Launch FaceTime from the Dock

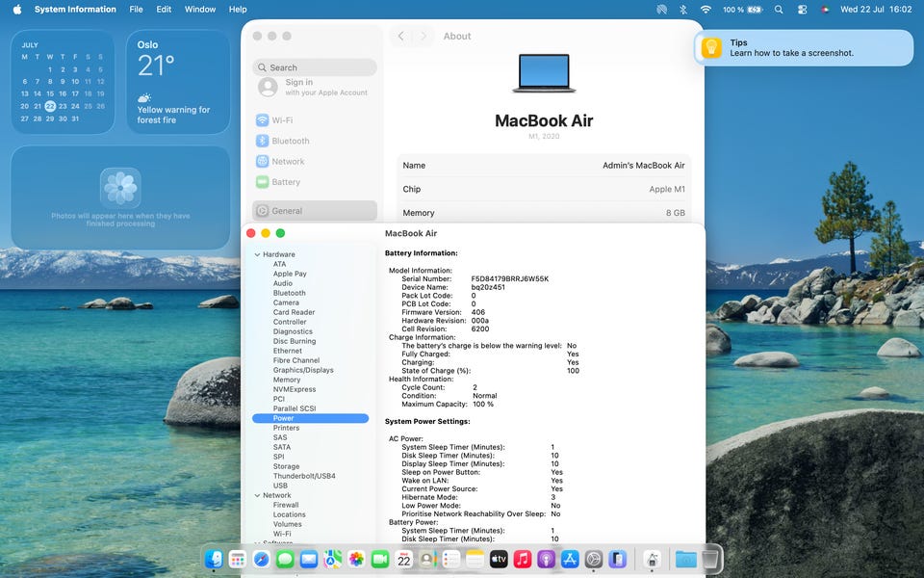coord(380,559)
